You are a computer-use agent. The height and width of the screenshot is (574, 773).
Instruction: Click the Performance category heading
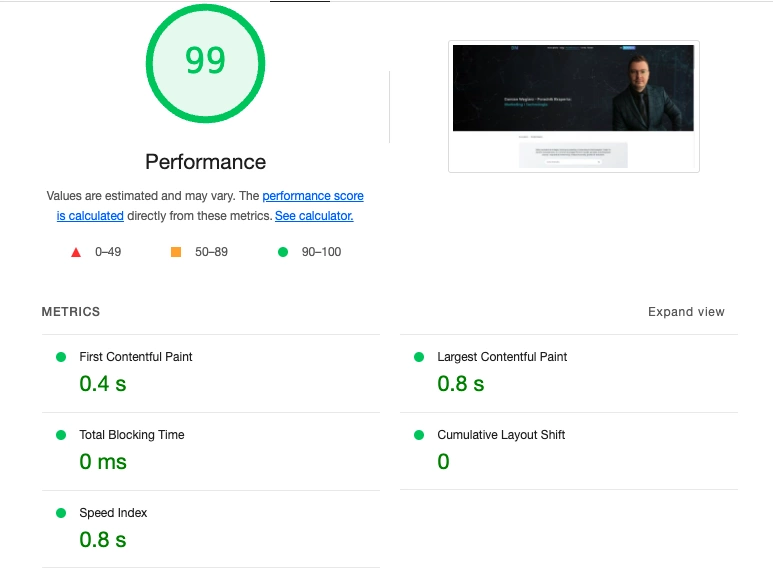click(x=205, y=162)
